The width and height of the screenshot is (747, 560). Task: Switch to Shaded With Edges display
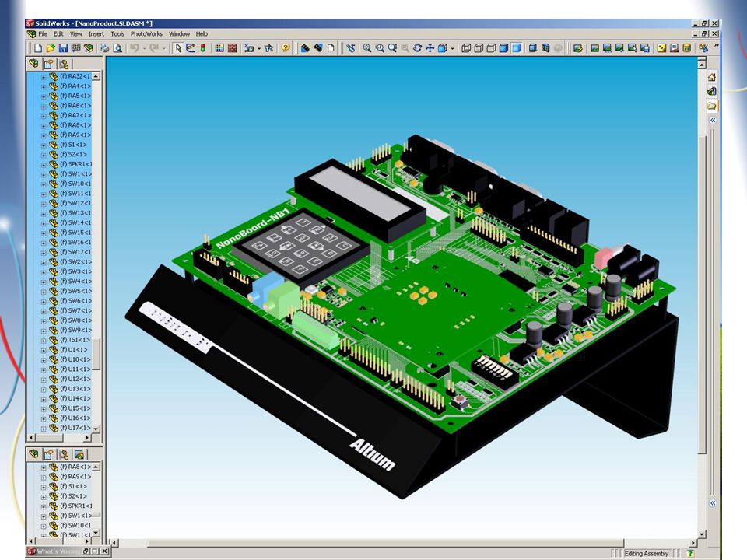(x=504, y=48)
